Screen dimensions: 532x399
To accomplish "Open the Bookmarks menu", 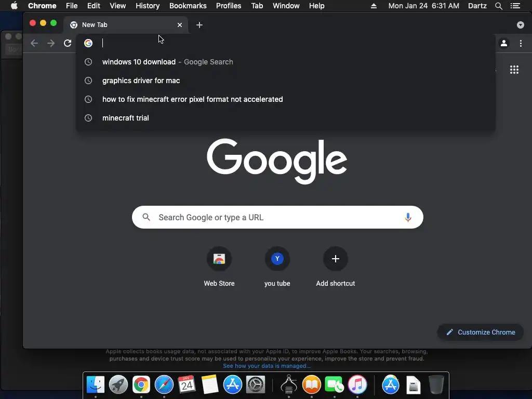I will (188, 6).
